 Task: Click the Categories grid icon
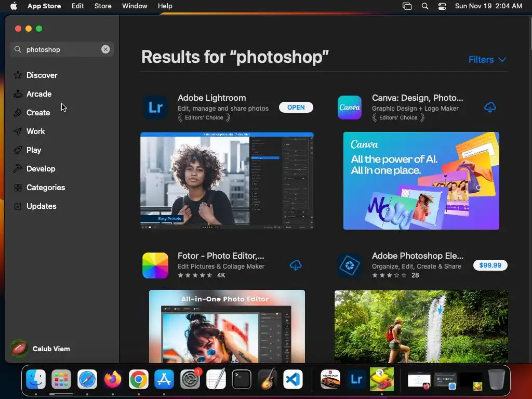(x=18, y=187)
